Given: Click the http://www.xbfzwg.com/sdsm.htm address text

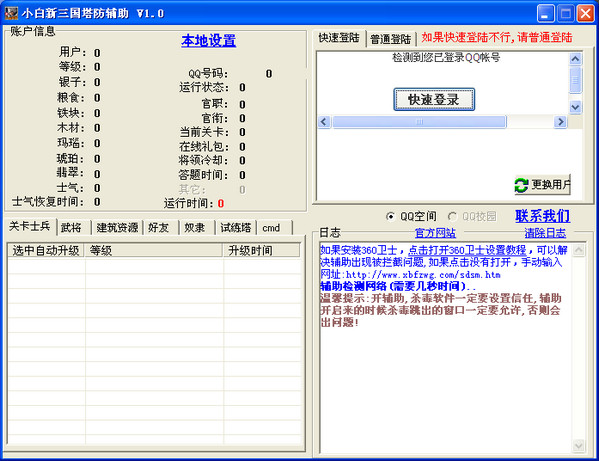Looking at the screenshot, I should point(423,275).
